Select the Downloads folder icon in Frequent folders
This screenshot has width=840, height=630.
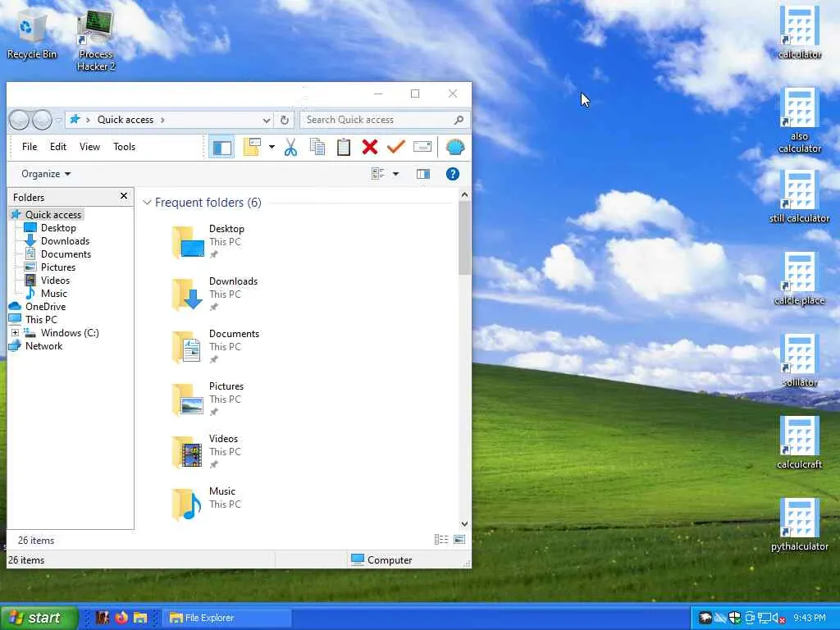(188, 294)
